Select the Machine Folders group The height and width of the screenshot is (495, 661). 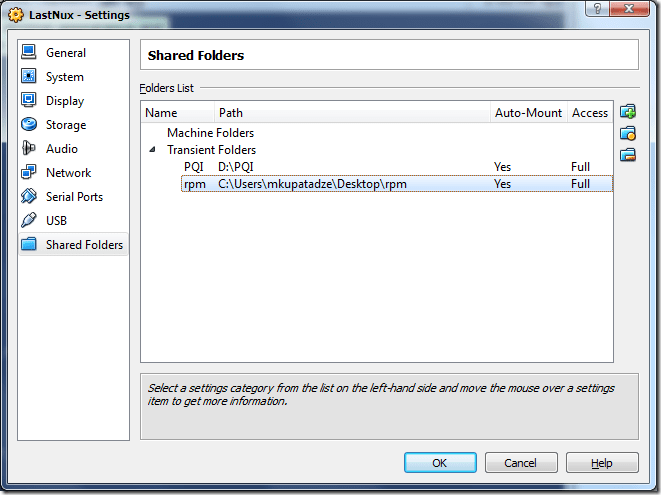210,133
